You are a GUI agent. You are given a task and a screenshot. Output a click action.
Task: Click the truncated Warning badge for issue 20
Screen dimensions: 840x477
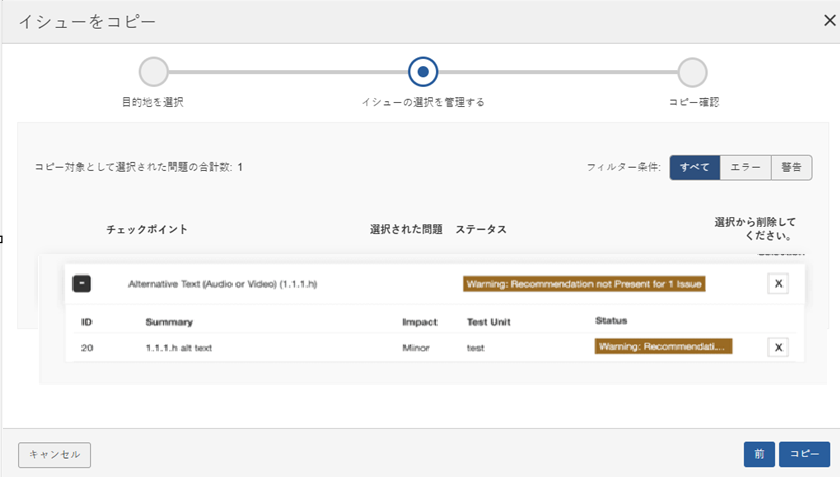click(x=663, y=347)
